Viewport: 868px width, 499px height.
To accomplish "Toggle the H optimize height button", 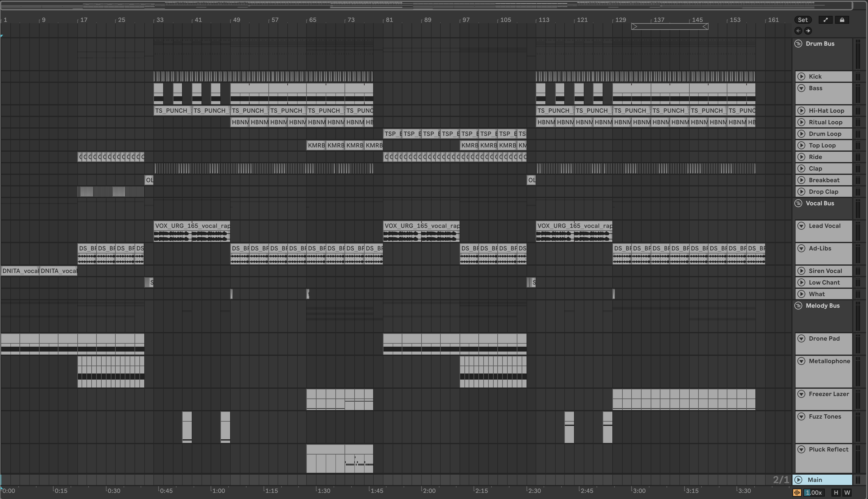I will pos(836,493).
